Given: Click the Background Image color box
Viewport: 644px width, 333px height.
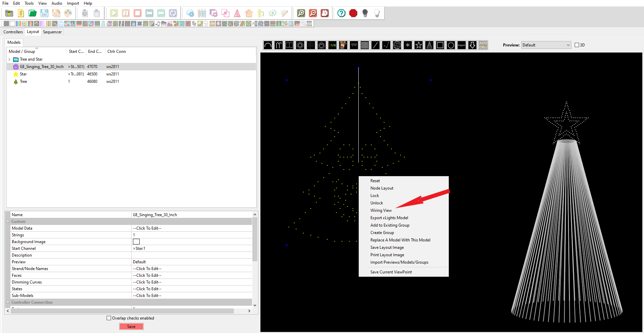Looking at the screenshot, I should (136, 242).
